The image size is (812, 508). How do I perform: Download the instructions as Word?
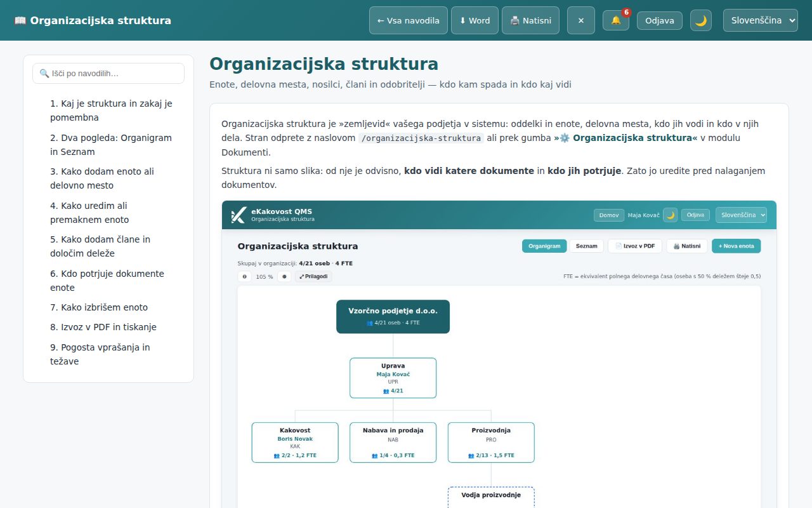475,20
